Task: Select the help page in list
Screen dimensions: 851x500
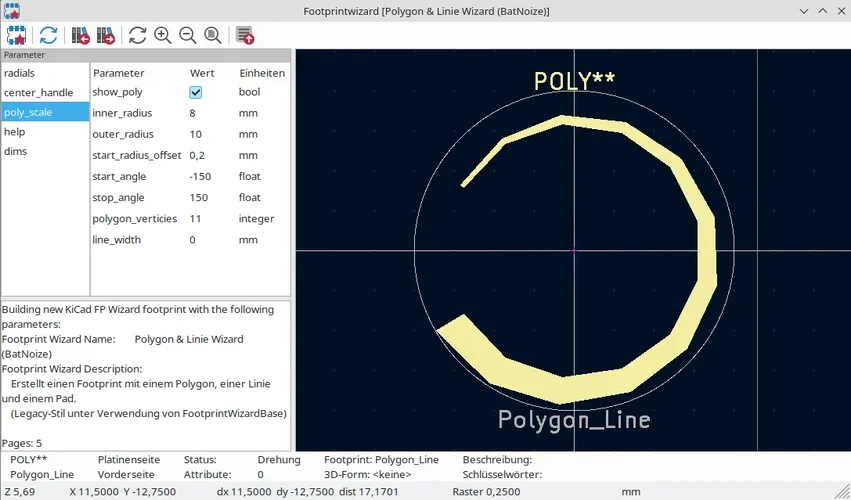Action: pyautogui.click(x=15, y=132)
